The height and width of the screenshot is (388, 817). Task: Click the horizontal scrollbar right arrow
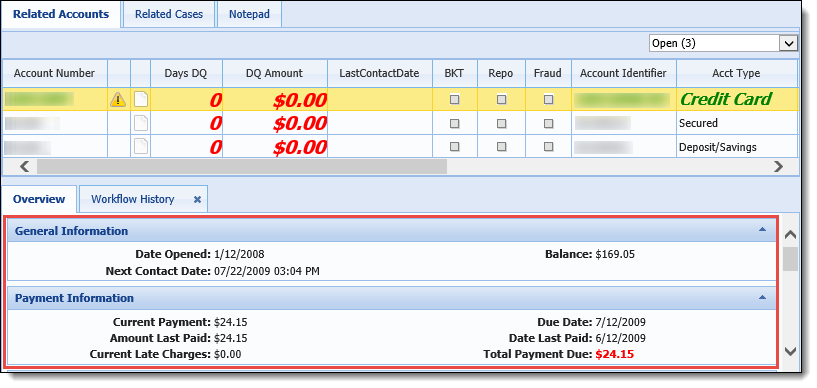pyautogui.click(x=778, y=166)
